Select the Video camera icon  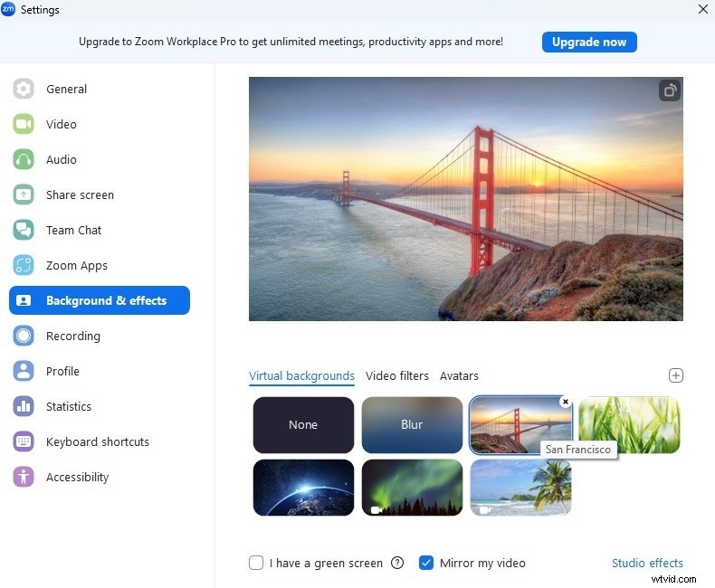point(24,124)
